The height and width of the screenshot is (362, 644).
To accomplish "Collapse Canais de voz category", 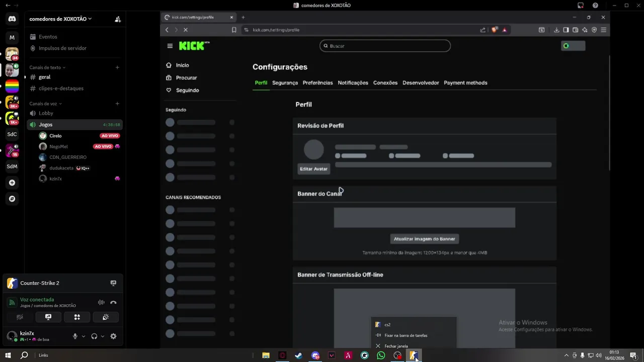I will coord(46,104).
